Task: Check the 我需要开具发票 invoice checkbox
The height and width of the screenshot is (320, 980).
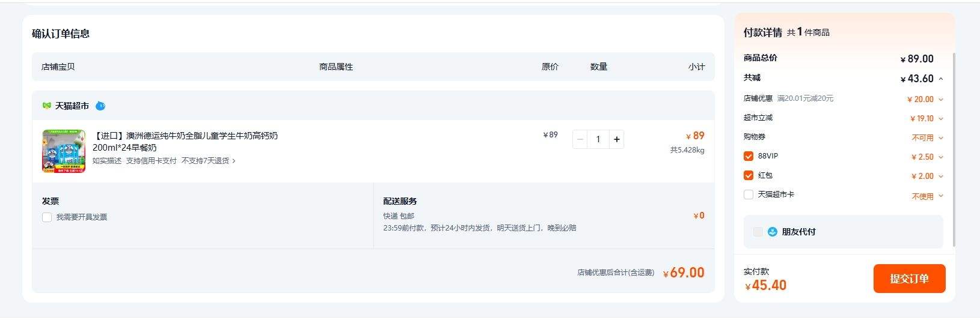Action: click(x=47, y=217)
